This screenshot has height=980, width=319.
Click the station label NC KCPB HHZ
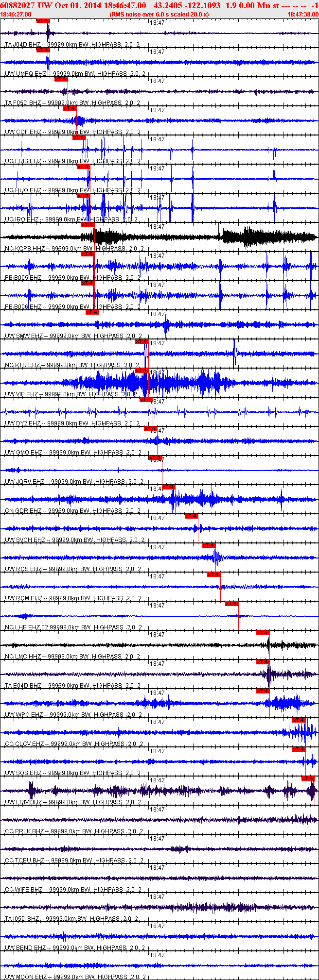tap(25, 249)
